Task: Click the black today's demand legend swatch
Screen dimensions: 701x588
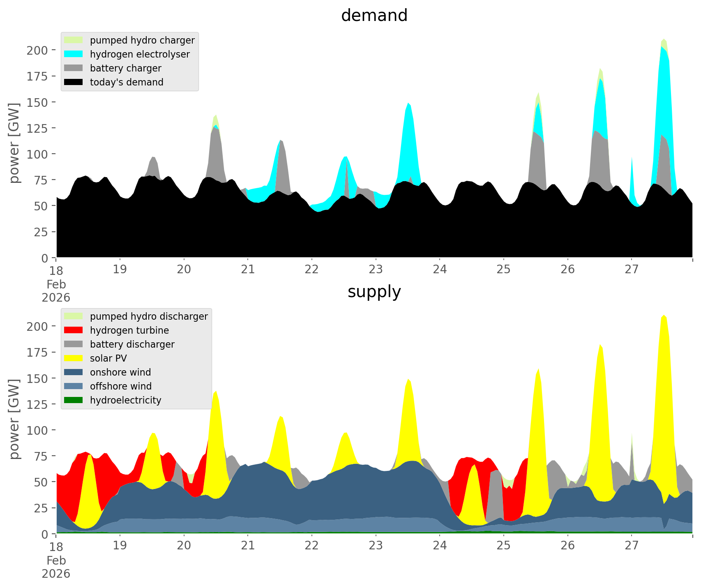Action: [x=74, y=82]
